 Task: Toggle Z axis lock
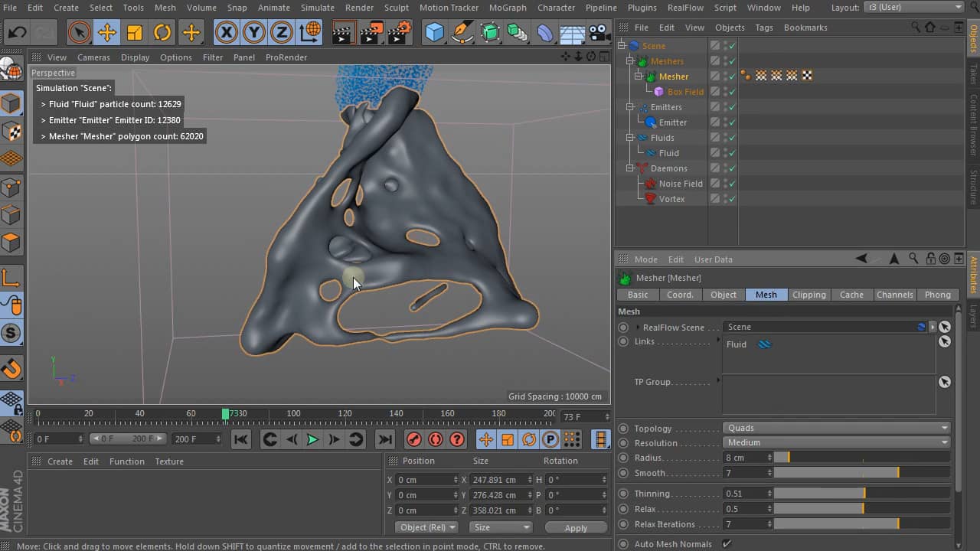[282, 33]
